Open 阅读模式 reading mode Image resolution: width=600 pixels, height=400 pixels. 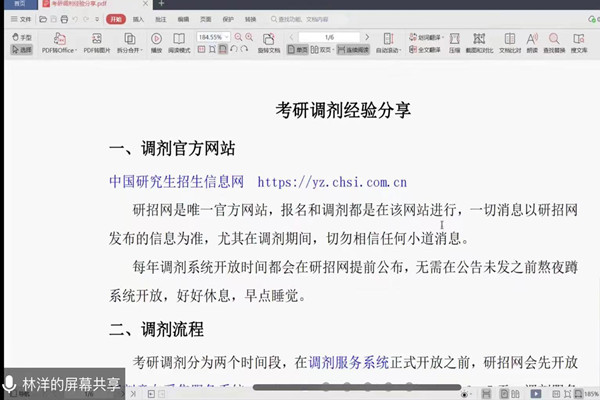pyautogui.click(x=180, y=39)
